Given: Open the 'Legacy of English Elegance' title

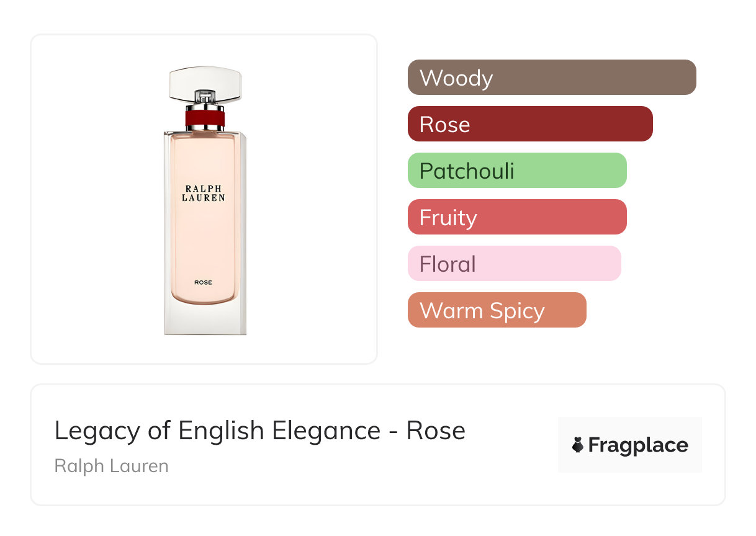Looking at the screenshot, I should 217,431.
